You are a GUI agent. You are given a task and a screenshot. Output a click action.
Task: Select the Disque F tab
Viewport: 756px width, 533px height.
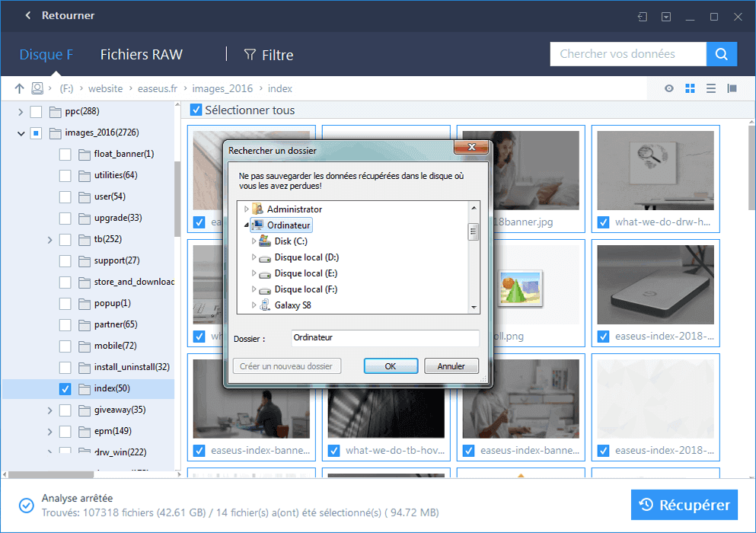(46, 54)
